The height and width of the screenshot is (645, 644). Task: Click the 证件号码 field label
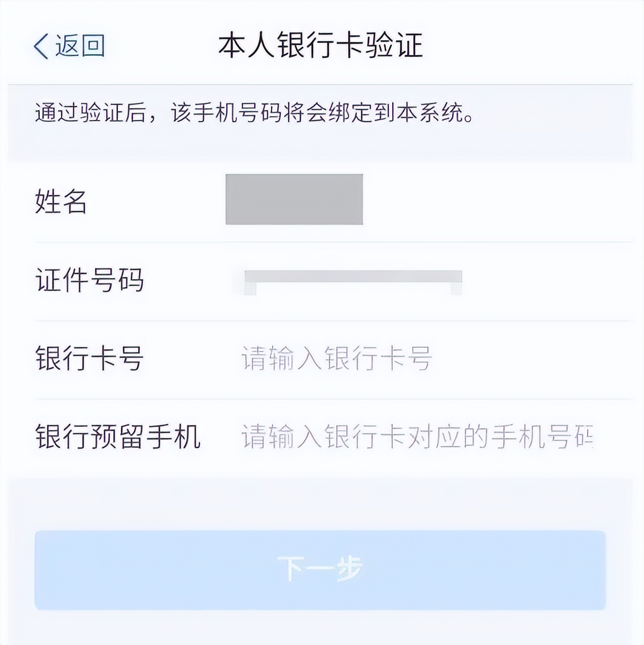(88, 279)
